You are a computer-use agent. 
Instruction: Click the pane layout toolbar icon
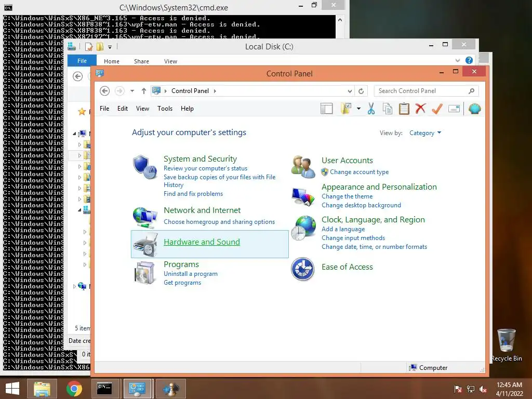326,109
